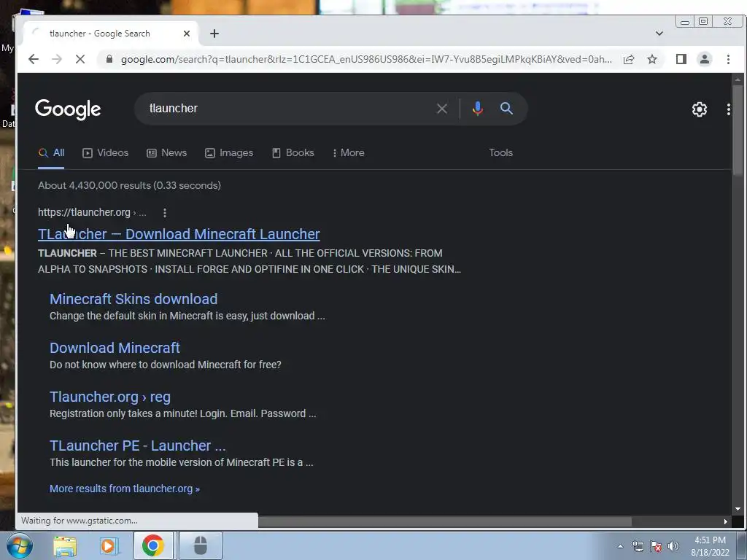Click the address bar URL

tap(366, 59)
